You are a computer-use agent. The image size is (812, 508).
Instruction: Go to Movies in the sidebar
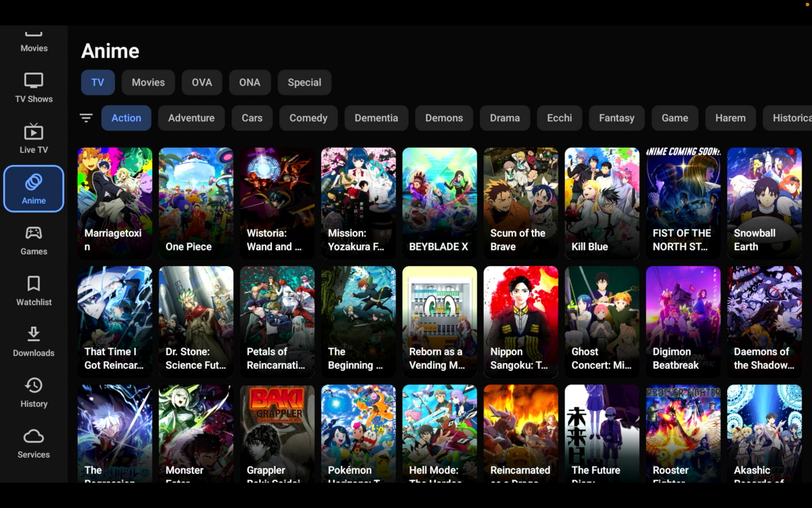(34, 41)
